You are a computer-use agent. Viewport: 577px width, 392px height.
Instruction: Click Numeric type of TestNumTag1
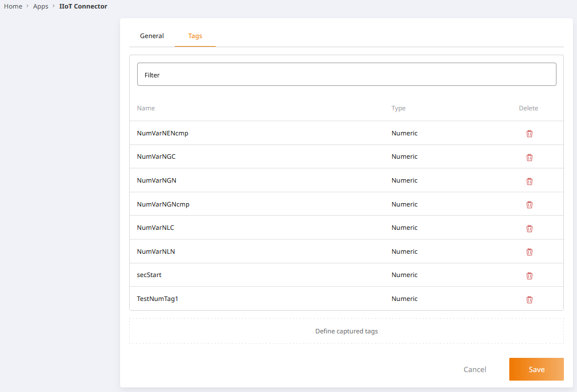coord(404,299)
